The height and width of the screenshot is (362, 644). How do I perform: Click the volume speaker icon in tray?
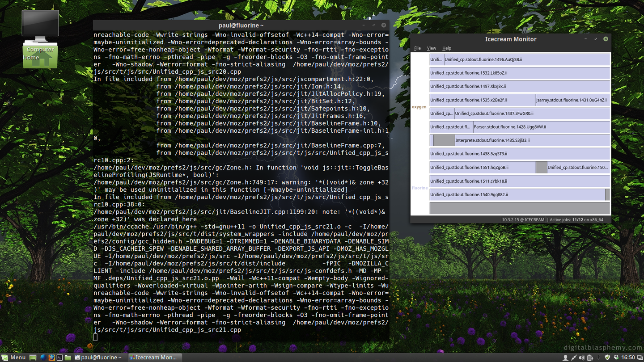pyautogui.click(x=581, y=358)
